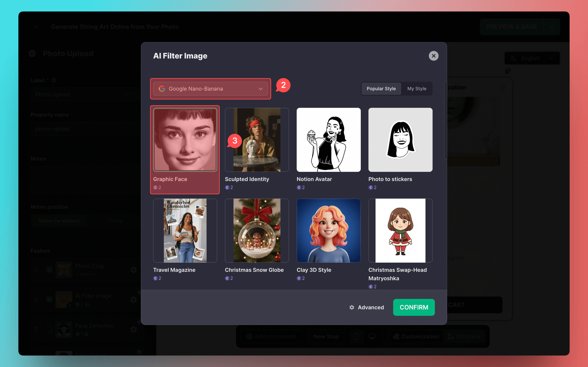Close the AI Filter Image dialog
The height and width of the screenshot is (367, 588).
click(433, 56)
